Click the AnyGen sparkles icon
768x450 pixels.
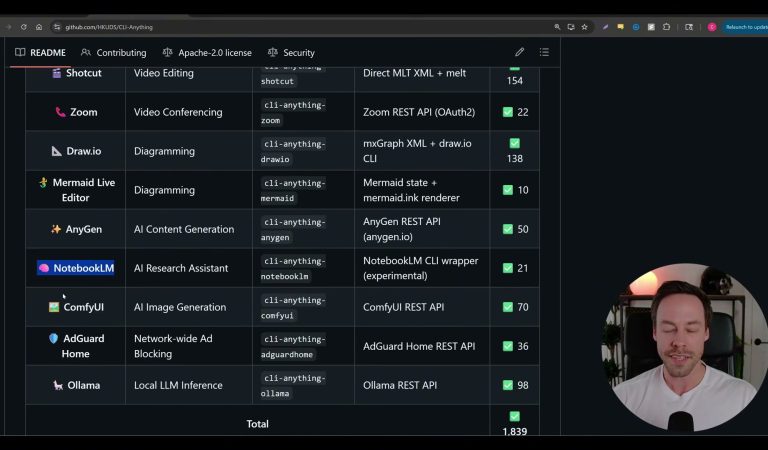point(56,229)
